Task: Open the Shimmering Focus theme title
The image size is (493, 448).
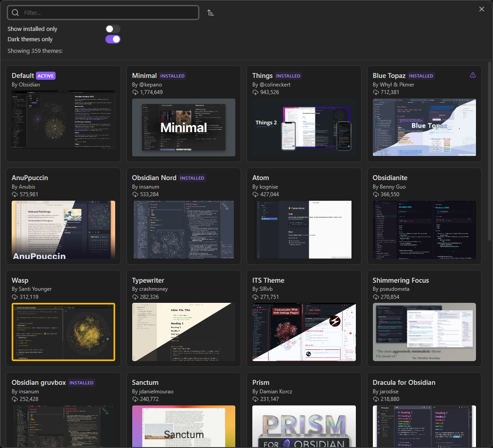Action: coord(401,280)
